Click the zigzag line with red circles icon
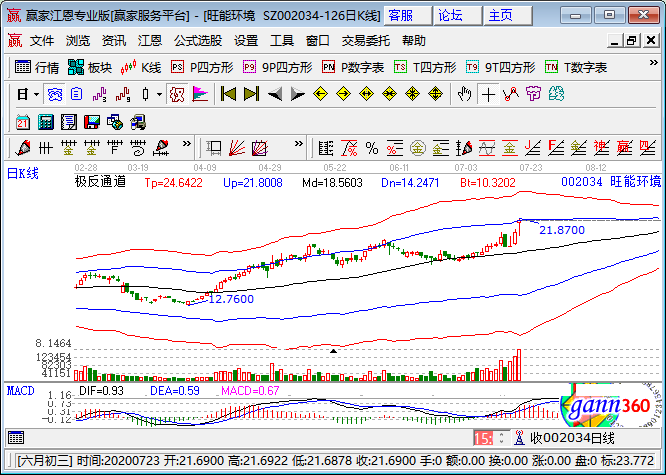Image resolution: width=666 pixels, height=475 pixels. [x=511, y=94]
